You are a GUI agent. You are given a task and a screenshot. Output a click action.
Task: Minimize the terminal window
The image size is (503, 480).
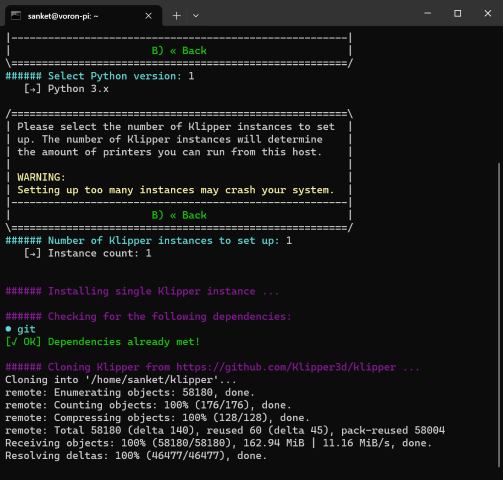click(x=428, y=13)
